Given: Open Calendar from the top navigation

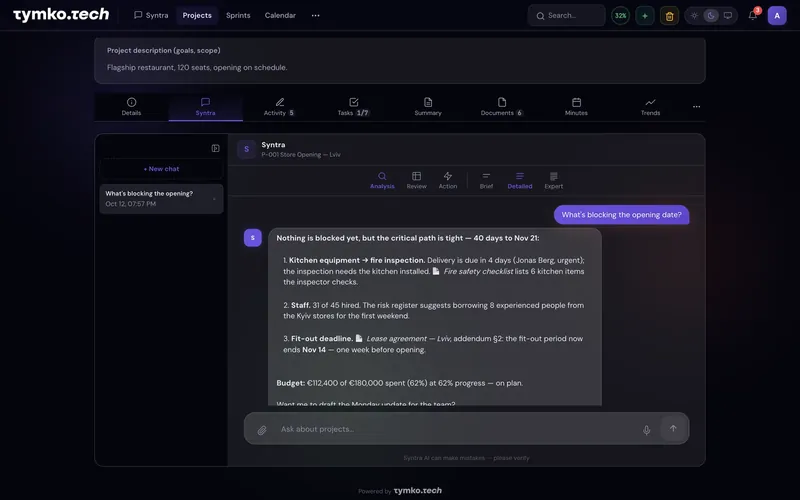Looking at the screenshot, I should [280, 15].
